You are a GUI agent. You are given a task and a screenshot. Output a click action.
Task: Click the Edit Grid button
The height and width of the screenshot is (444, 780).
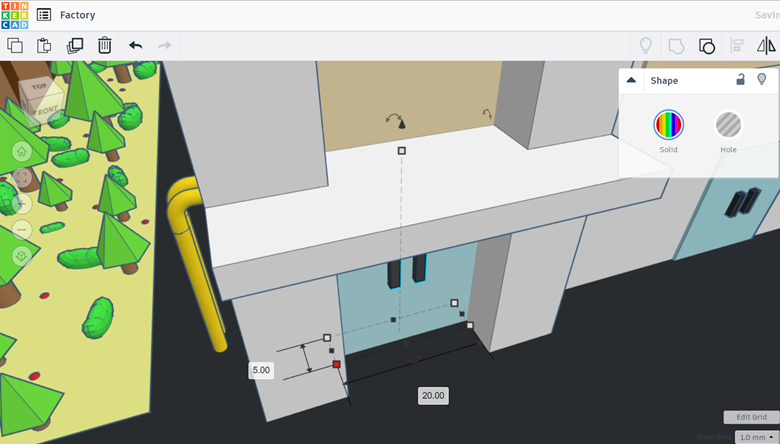(751, 417)
